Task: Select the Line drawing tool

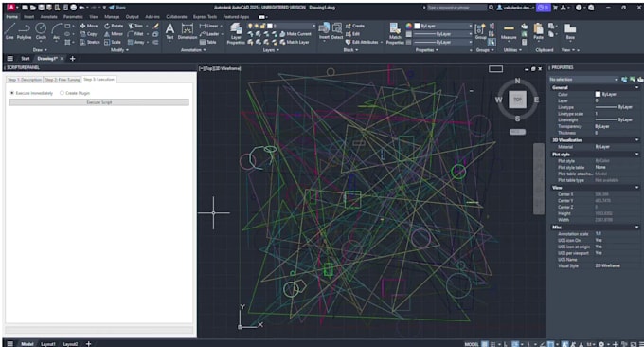Action: coord(9,31)
